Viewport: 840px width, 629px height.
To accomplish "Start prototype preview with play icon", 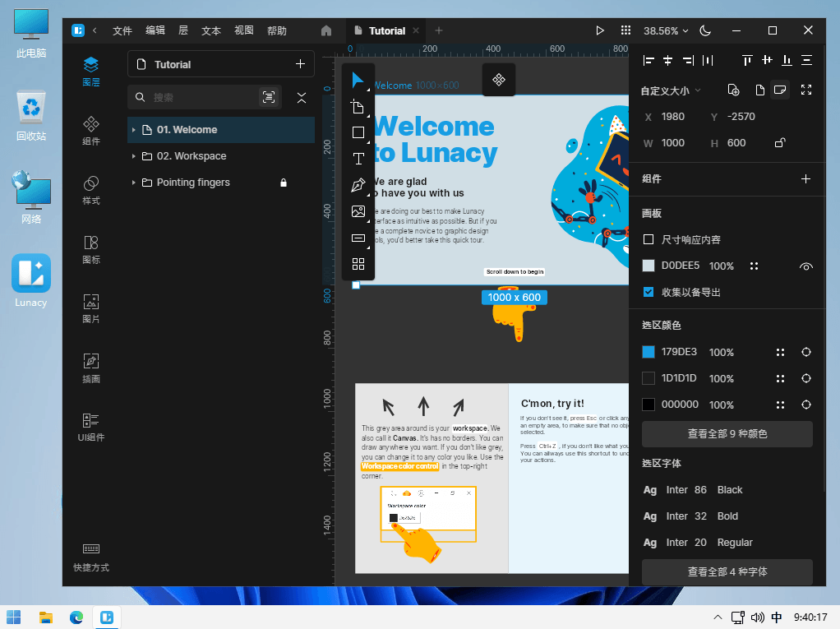I will (x=600, y=30).
